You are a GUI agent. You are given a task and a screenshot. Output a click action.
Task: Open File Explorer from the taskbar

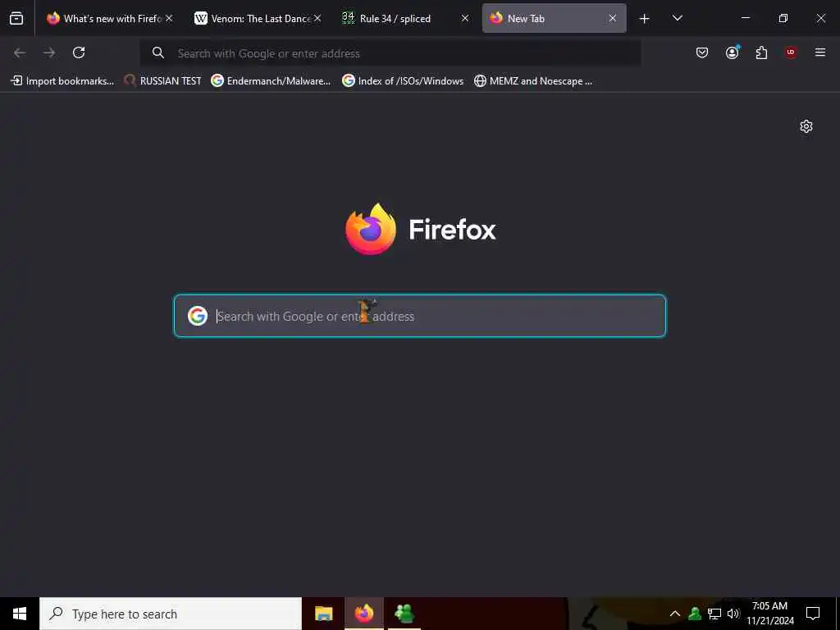[x=323, y=614]
